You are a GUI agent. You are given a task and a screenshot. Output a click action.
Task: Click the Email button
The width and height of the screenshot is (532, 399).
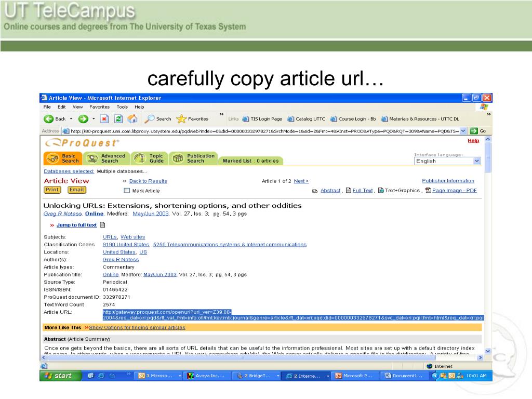pos(77,190)
